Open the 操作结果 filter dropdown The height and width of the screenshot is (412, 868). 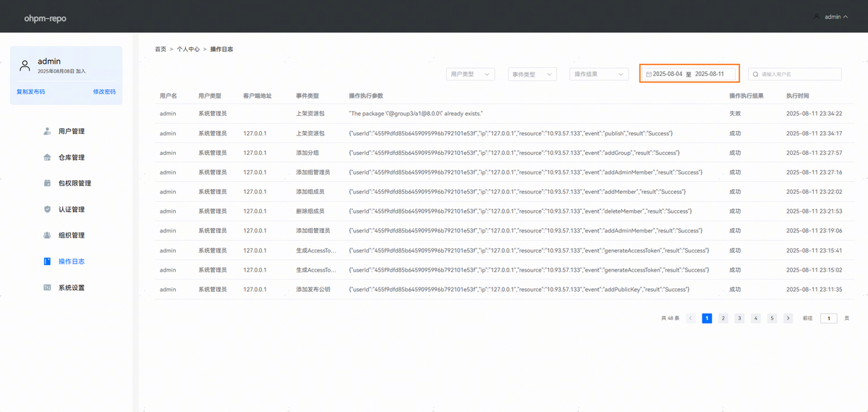pyautogui.click(x=600, y=74)
